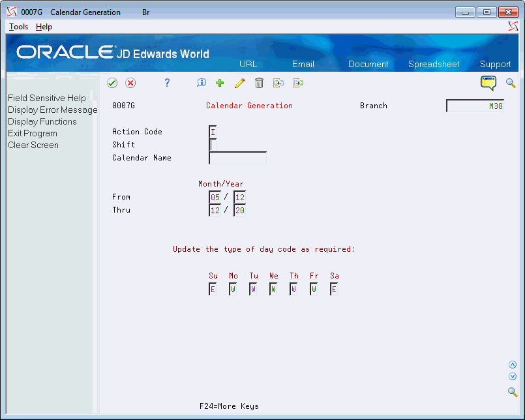Screen dimensions: 525x420
Task: Select Display Error Message in the sidebar
Action: [x=53, y=110]
